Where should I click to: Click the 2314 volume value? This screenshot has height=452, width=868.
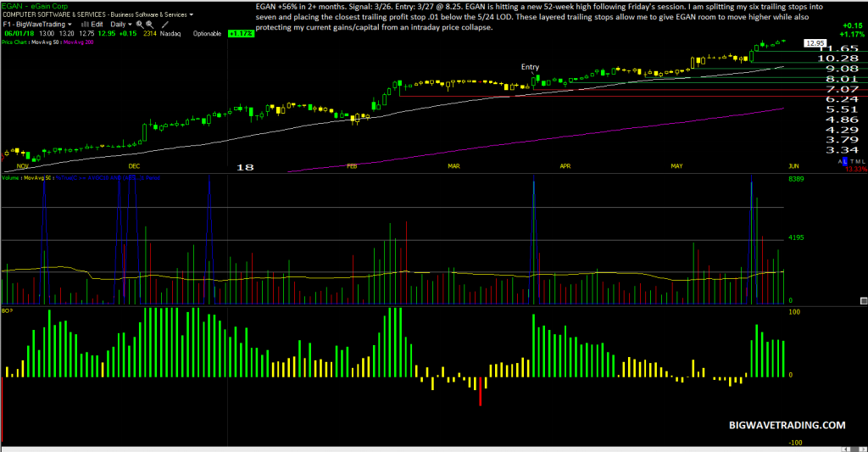(x=150, y=34)
